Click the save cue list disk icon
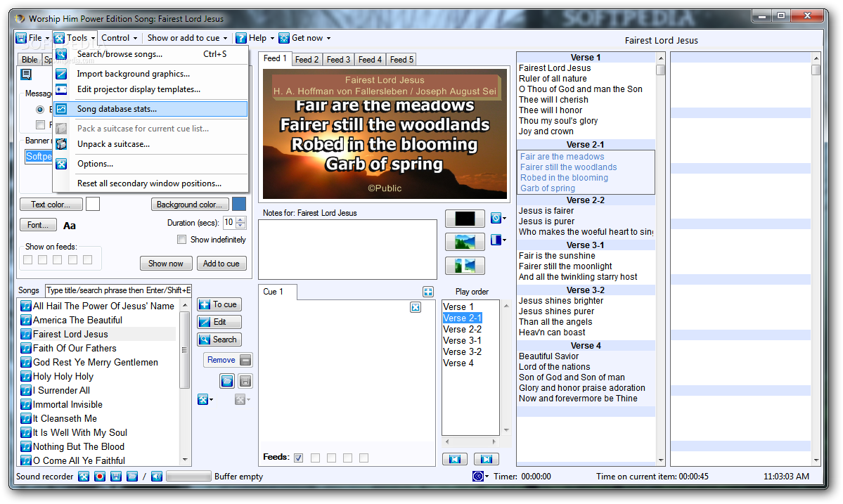 [x=245, y=381]
